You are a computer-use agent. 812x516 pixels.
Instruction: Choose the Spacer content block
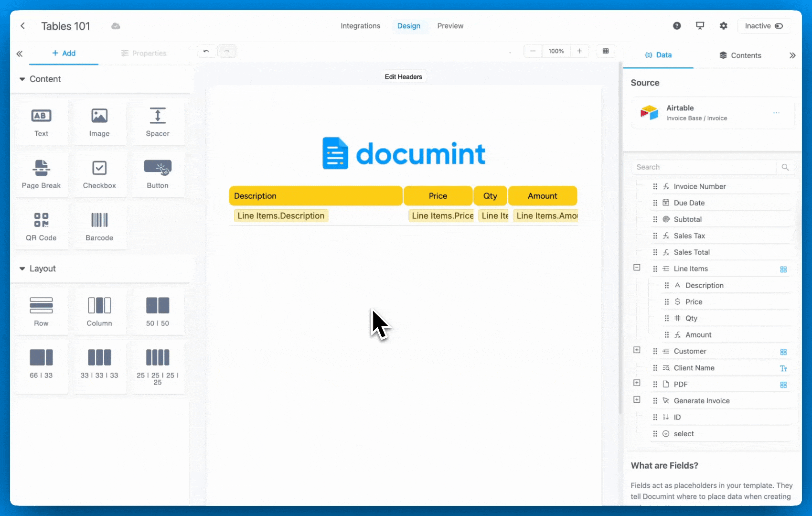pos(158,121)
